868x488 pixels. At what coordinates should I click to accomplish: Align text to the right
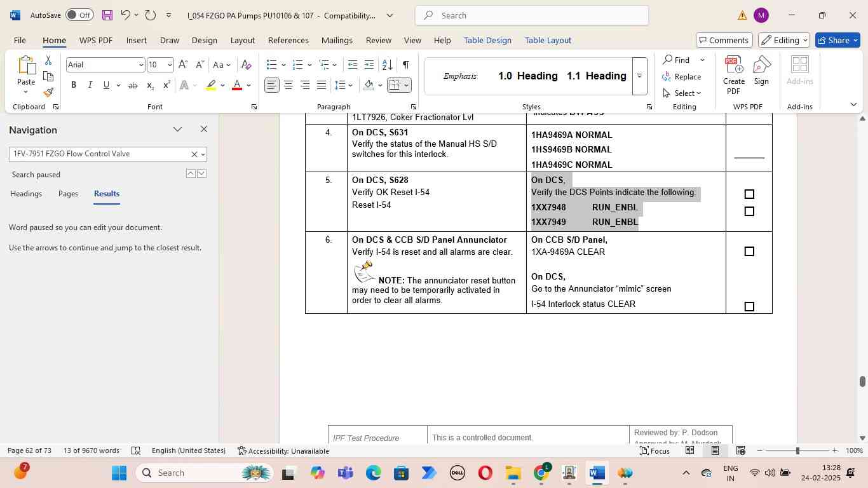(305, 85)
